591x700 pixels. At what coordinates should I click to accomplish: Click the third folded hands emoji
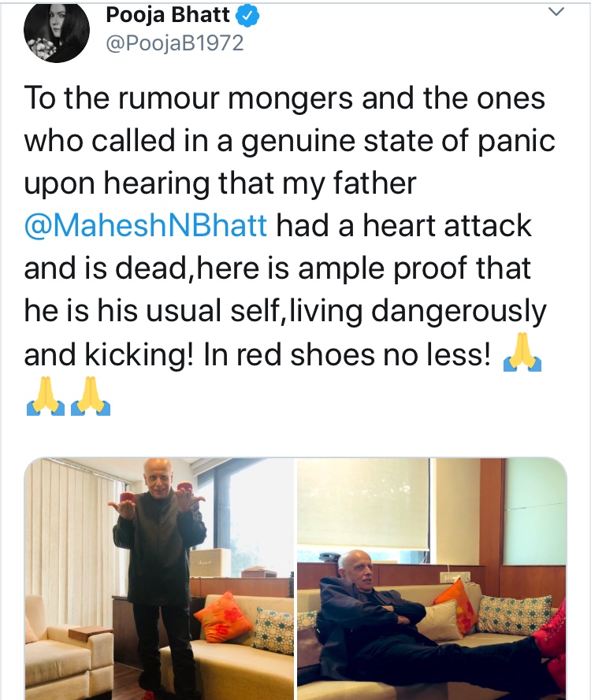[x=91, y=396]
